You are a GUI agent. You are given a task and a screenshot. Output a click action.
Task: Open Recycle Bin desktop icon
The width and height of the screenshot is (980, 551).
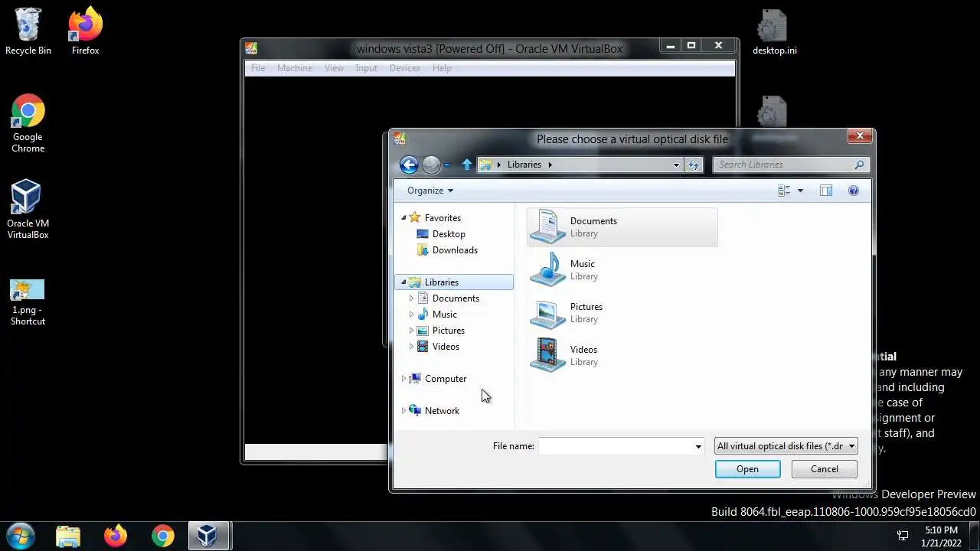28,32
